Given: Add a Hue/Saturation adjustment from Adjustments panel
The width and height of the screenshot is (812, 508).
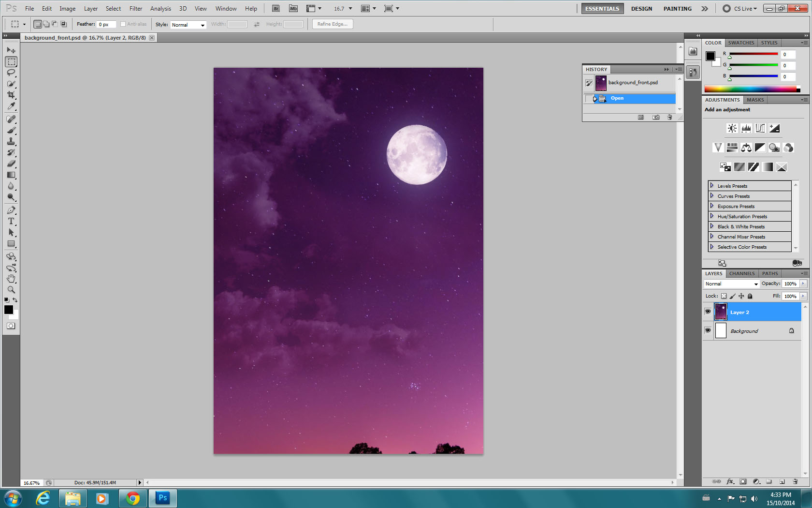Looking at the screenshot, I should click(732, 148).
